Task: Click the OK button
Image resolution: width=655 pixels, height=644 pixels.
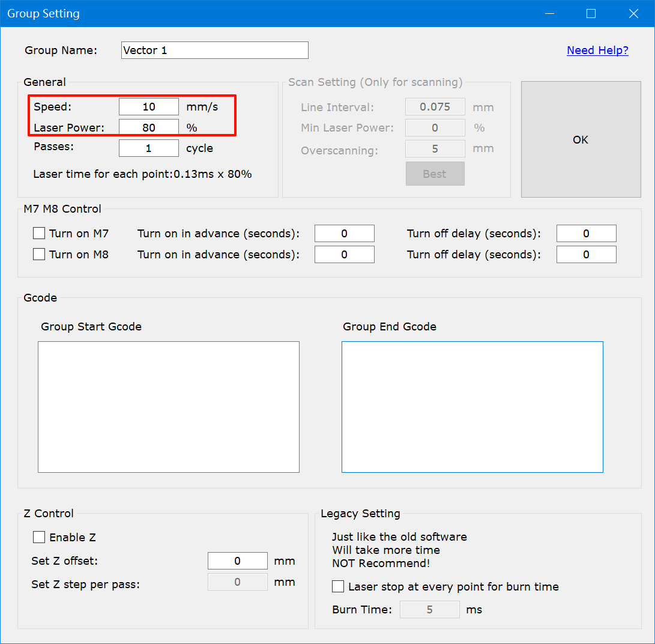Action: pyautogui.click(x=581, y=139)
